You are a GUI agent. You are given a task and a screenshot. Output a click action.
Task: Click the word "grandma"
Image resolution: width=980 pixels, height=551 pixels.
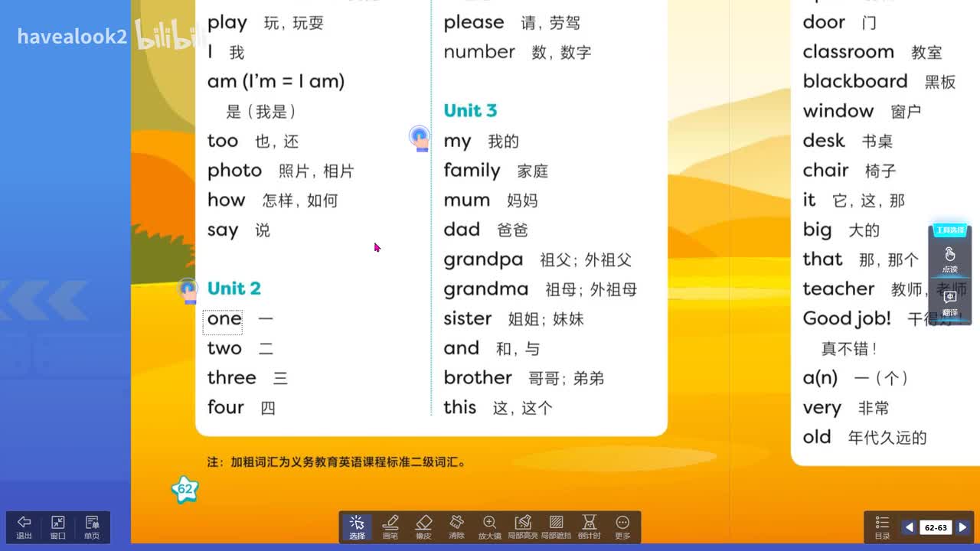pyautogui.click(x=486, y=289)
